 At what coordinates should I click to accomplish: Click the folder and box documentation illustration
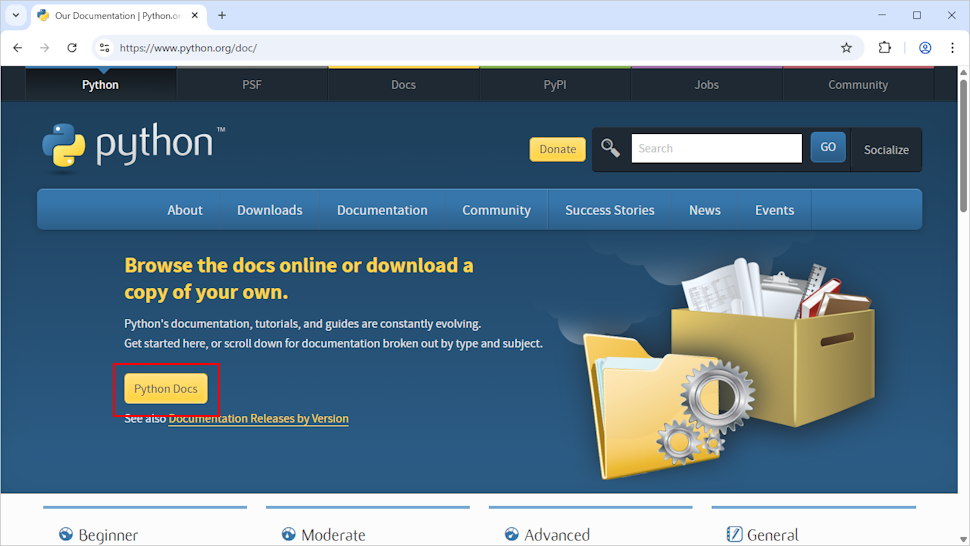click(730, 369)
